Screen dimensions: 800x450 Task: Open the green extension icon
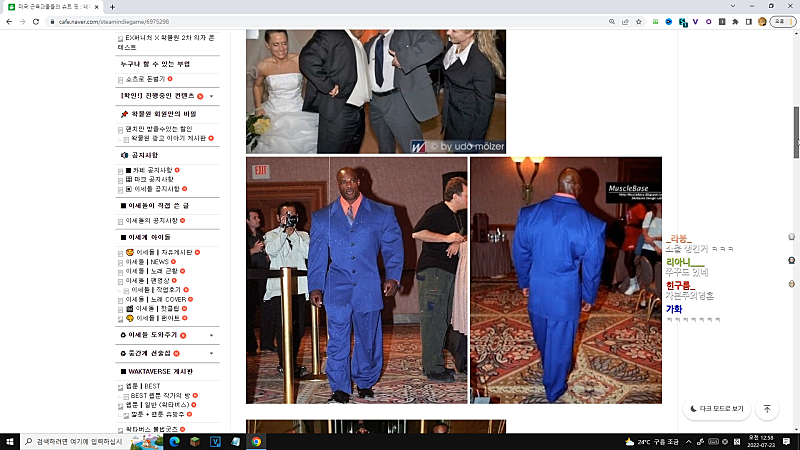tap(656, 22)
